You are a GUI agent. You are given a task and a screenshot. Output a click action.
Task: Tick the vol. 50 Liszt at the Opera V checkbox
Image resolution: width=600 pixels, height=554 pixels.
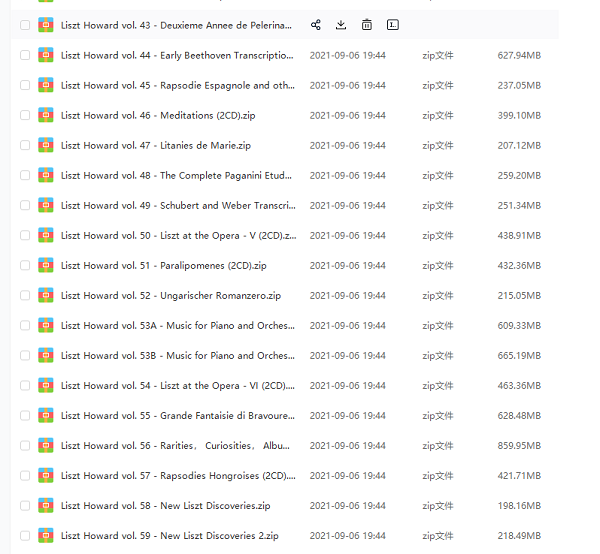click(25, 235)
